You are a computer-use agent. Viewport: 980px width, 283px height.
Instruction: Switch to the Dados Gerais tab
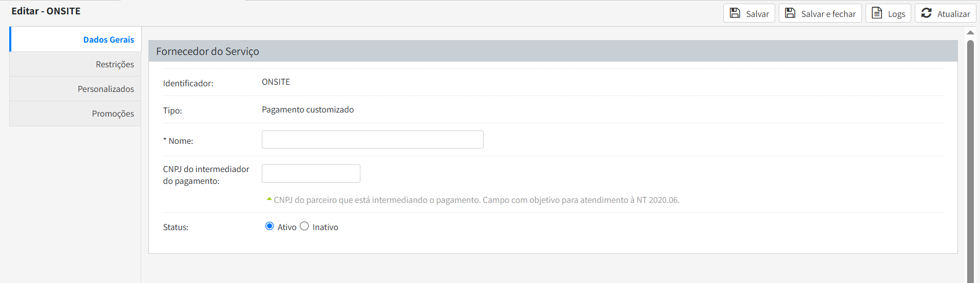point(108,40)
